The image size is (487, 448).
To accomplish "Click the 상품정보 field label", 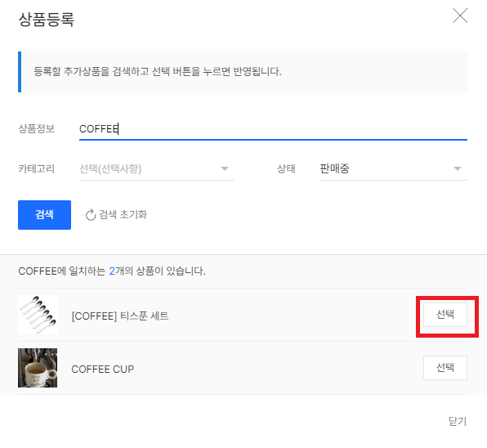I will pyautogui.click(x=36, y=128).
